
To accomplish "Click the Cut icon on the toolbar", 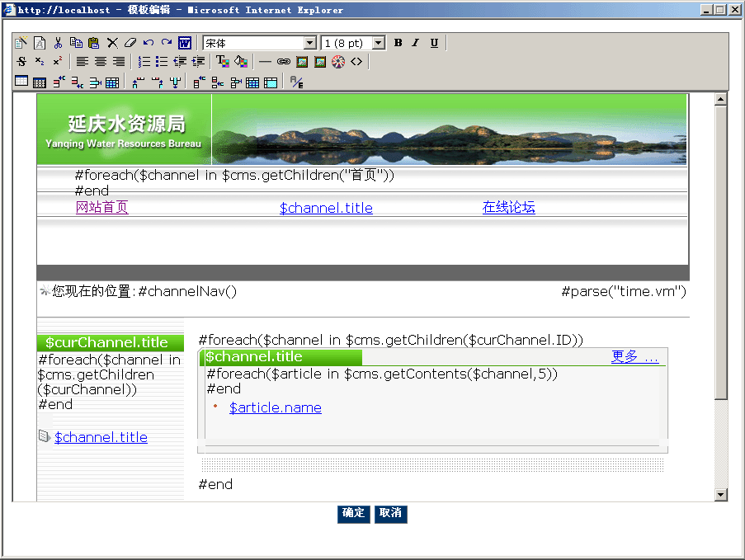I will 58,42.
